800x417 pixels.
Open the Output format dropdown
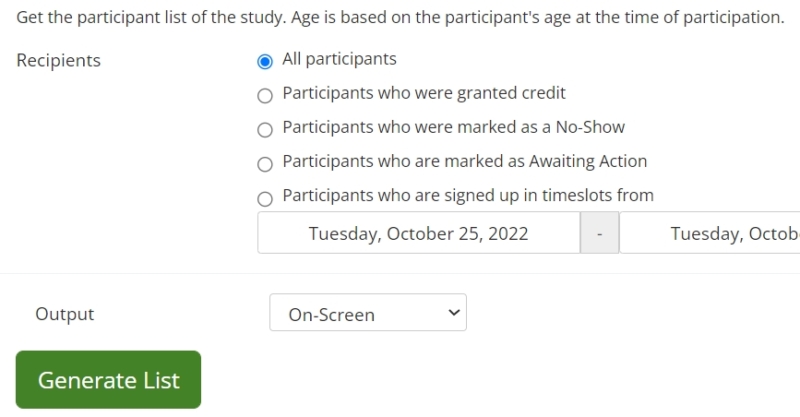click(x=368, y=313)
